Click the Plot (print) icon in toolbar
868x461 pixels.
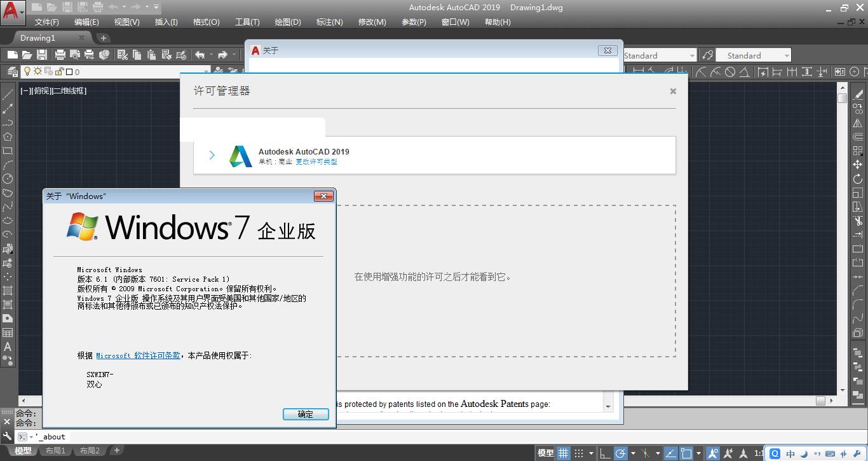[60, 55]
